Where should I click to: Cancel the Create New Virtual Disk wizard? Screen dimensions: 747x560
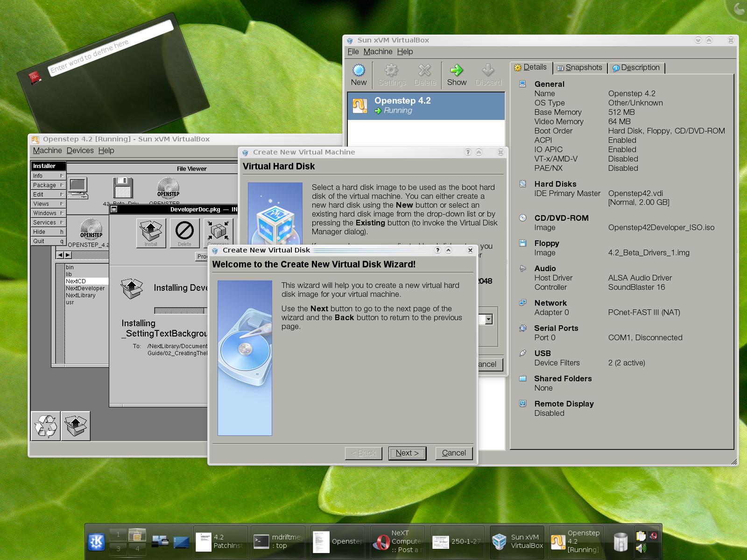453,453
